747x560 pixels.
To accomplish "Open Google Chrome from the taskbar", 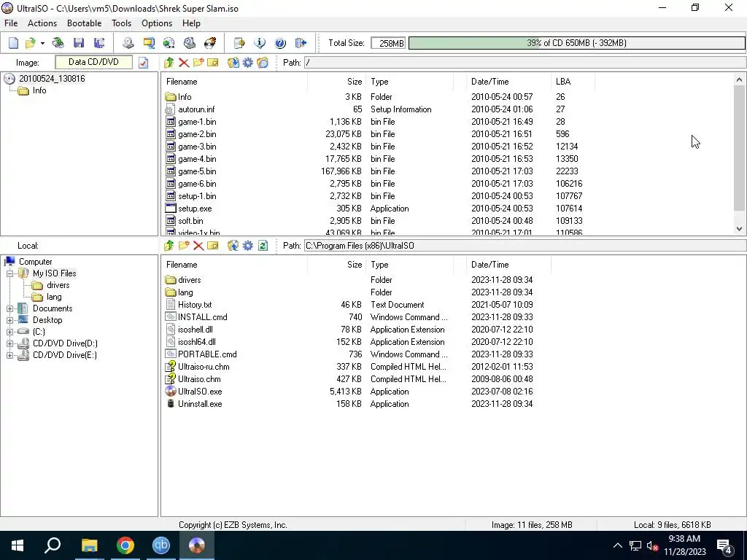I will [125, 545].
